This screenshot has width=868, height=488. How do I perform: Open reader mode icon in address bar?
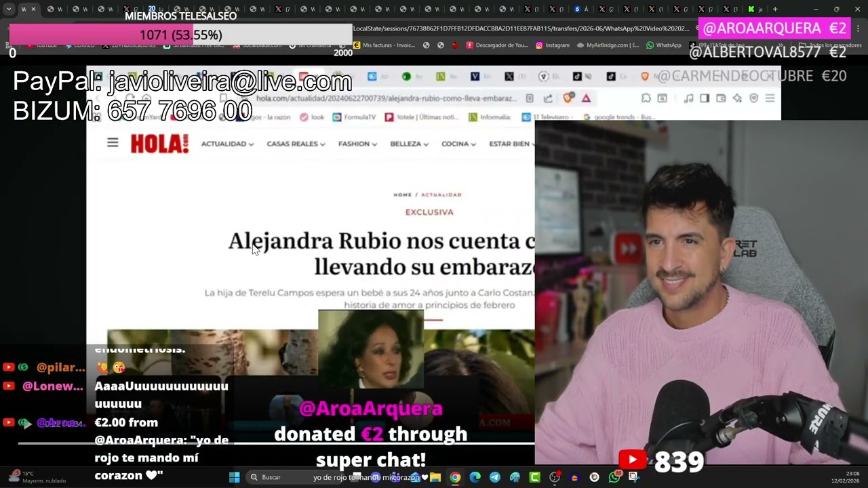530,98
